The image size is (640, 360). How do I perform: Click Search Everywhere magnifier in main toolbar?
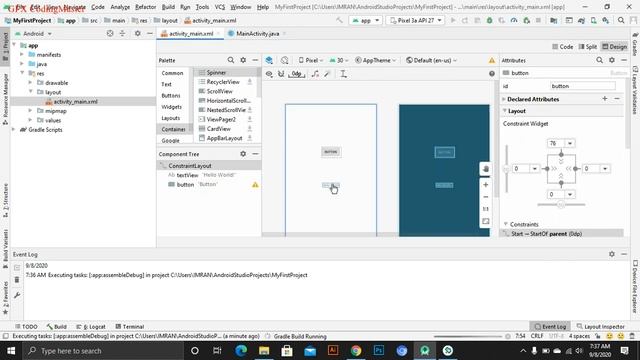(x=621, y=20)
